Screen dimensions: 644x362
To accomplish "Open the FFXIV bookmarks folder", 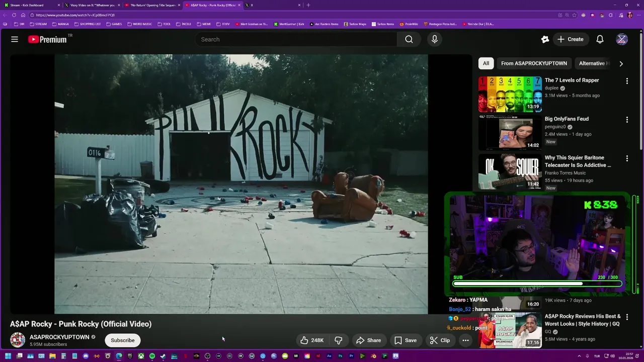I will tap(223, 24).
